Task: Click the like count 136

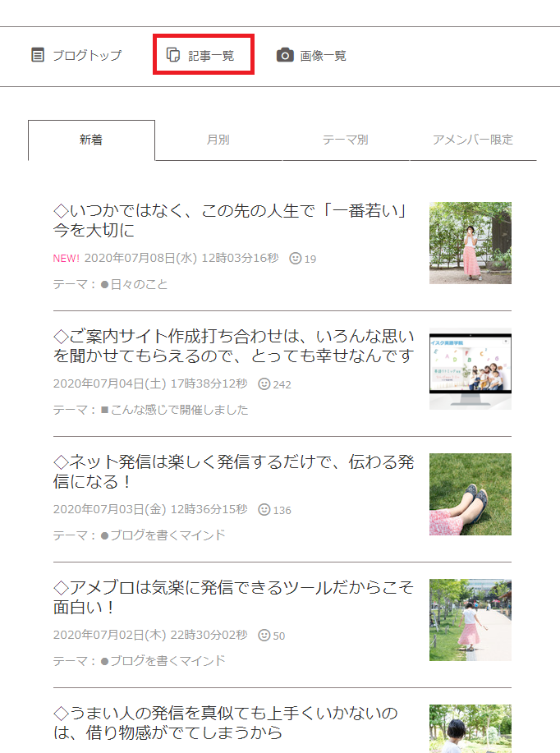Action: pos(282,510)
